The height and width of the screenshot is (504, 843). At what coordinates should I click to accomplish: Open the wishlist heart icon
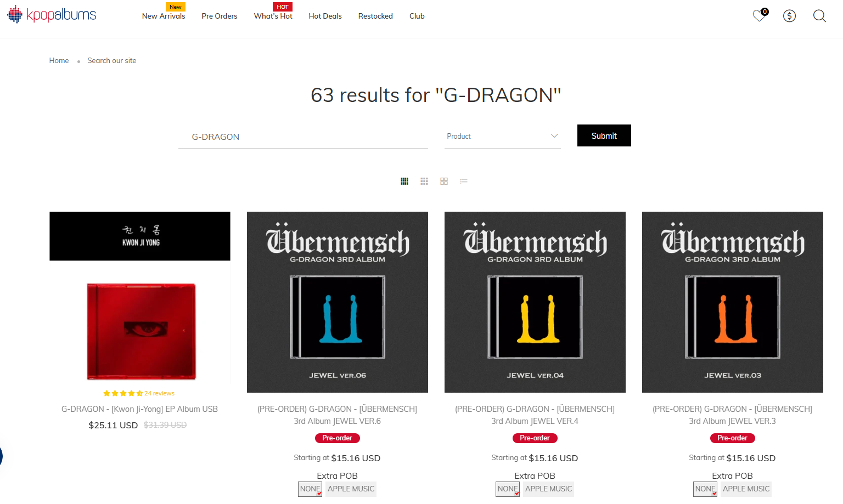pos(759,16)
